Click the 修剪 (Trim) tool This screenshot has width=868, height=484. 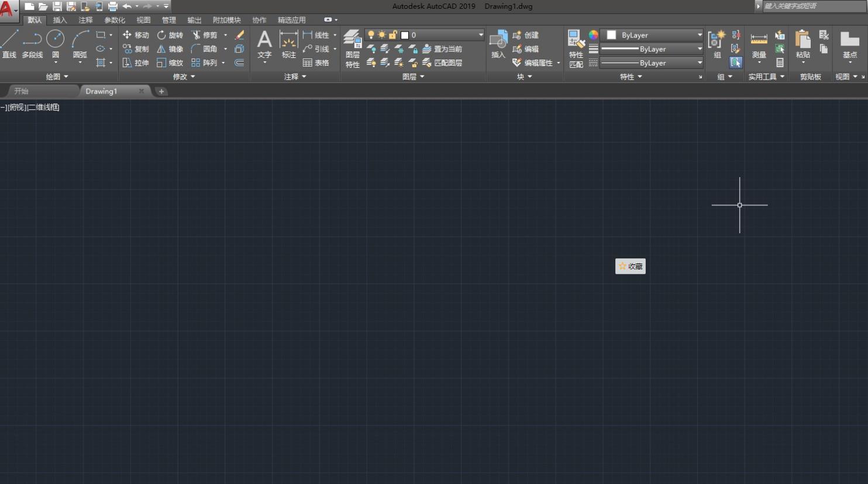[x=205, y=35]
